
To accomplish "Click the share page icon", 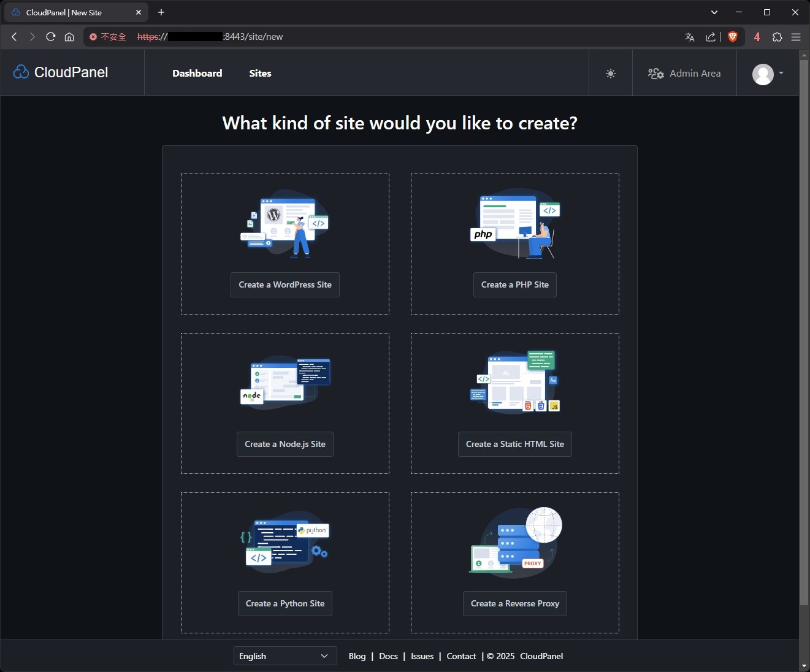I will pyautogui.click(x=711, y=37).
